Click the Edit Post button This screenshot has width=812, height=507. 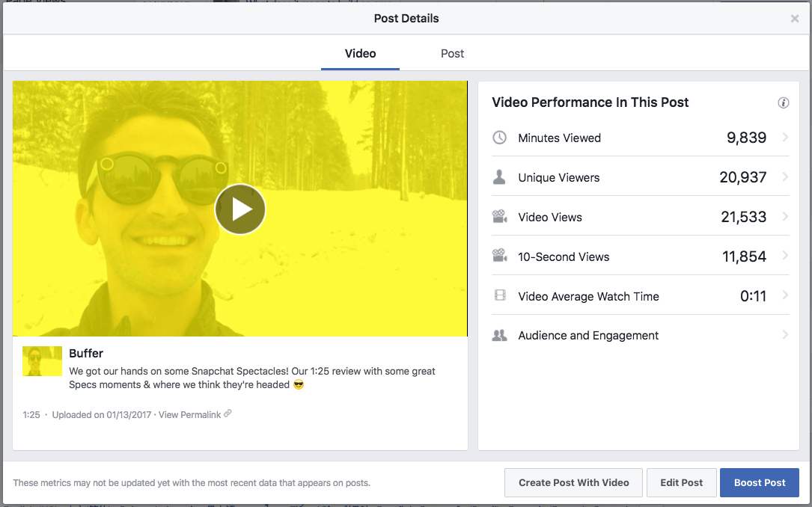681,482
